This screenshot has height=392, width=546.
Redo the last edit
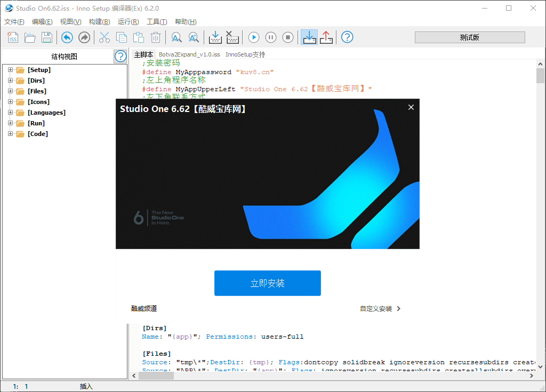[x=84, y=37]
